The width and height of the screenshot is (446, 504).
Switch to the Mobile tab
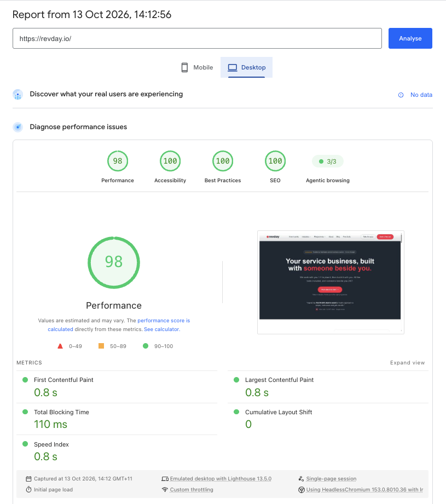196,67
